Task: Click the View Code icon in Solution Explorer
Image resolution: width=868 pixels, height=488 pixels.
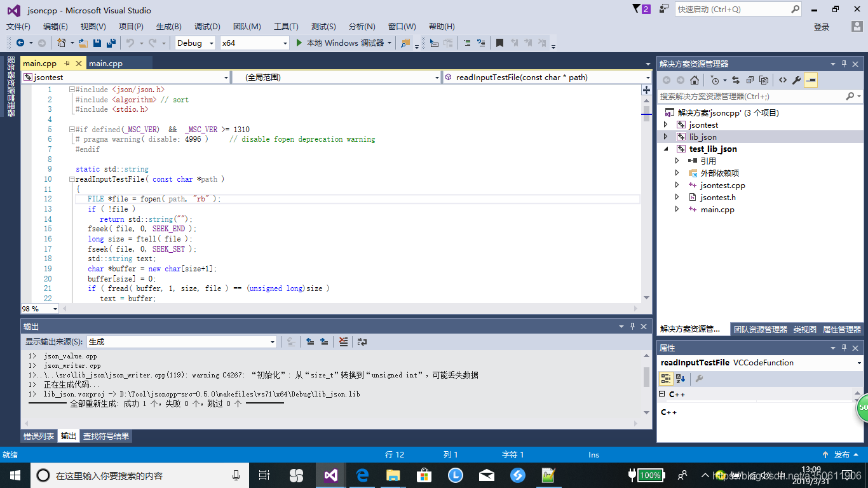Action: [x=782, y=80]
